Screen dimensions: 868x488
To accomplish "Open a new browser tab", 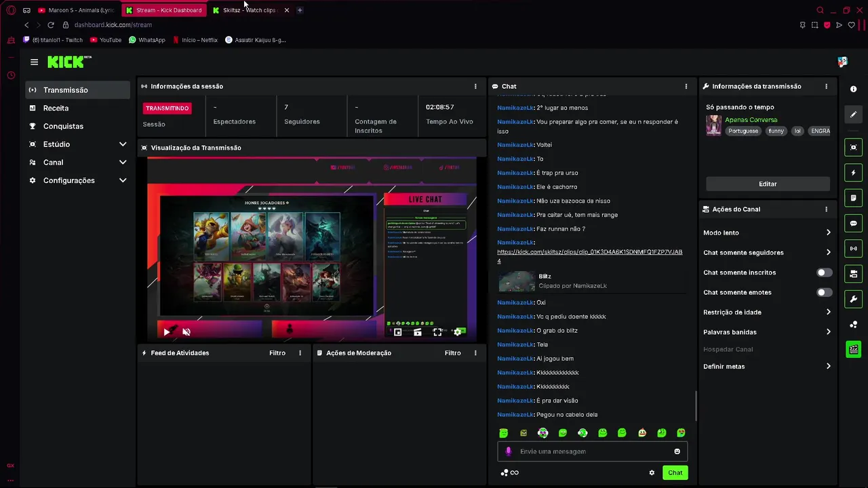I will click(300, 10).
